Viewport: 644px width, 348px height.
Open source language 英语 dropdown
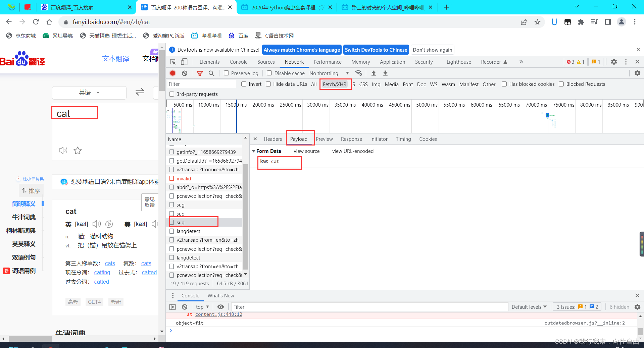tap(89, 93)
